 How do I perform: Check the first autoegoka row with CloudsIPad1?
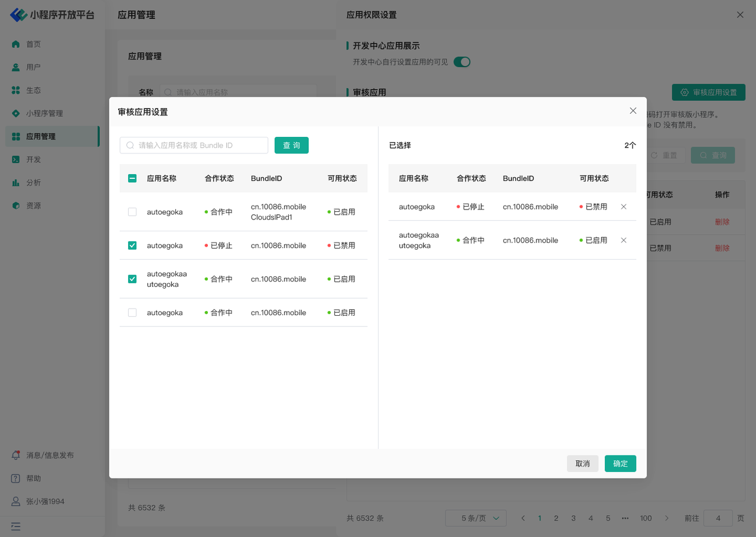click(x=132, y=212)
